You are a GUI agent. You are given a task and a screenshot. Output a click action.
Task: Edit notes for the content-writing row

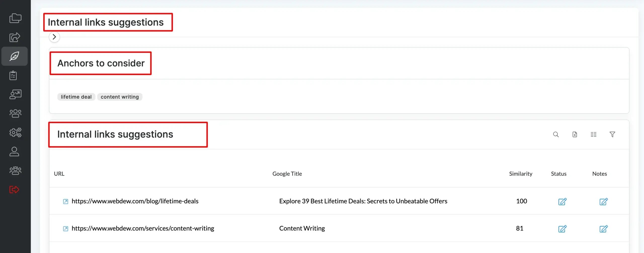[603, 229]
